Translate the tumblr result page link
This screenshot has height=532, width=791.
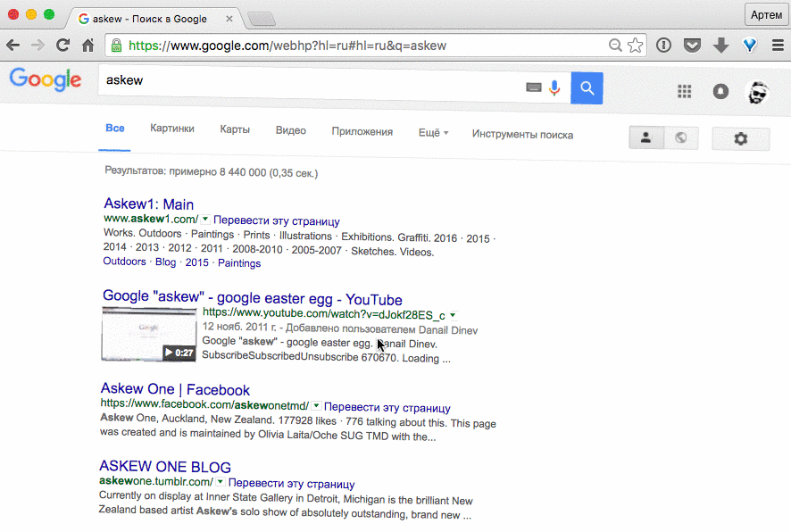(x=292, y=484)
